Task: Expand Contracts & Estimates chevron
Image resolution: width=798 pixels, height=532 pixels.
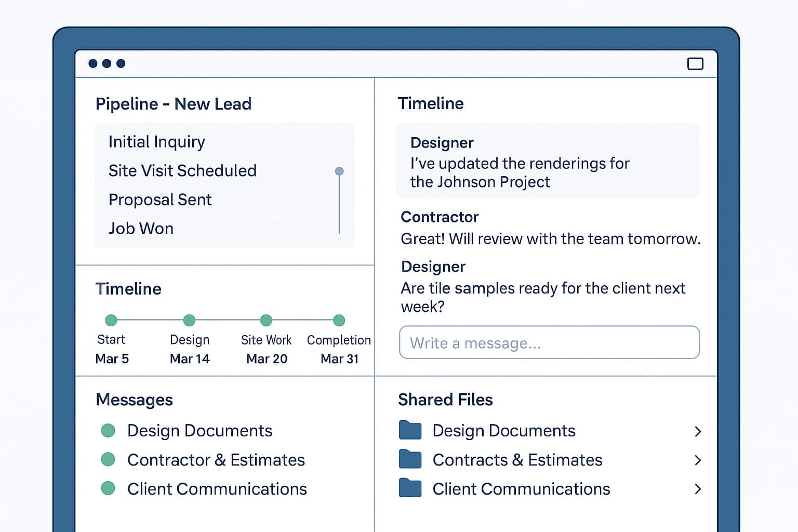Action: click(698, 460)
